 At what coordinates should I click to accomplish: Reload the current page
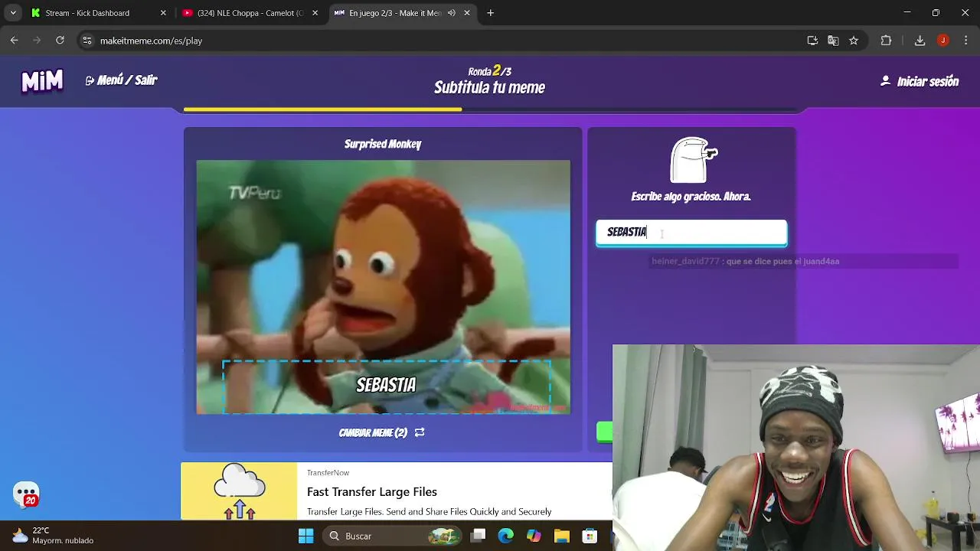[x=60, y=41]
